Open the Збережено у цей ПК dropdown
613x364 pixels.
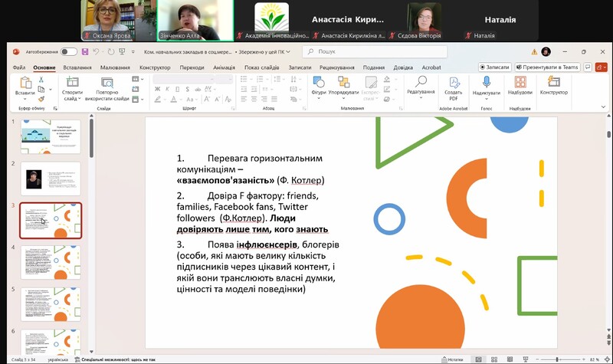264,51
